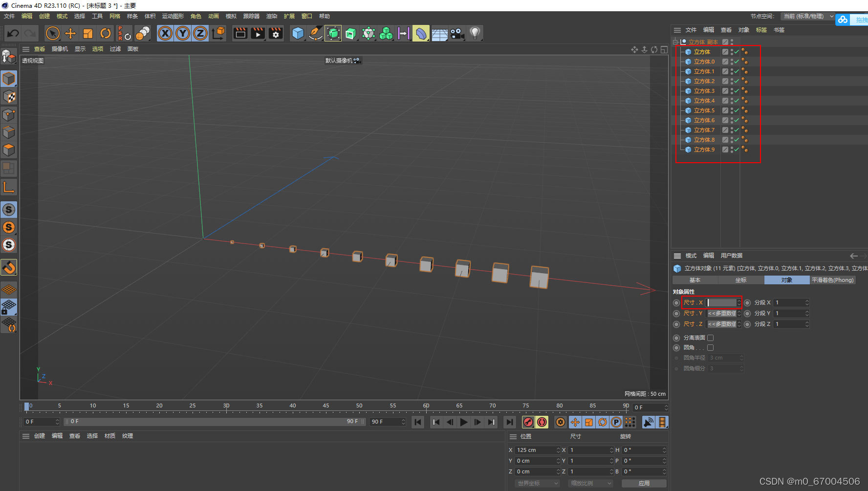
Task: Open the material manager 创建 menu
Action: (40, 436)
